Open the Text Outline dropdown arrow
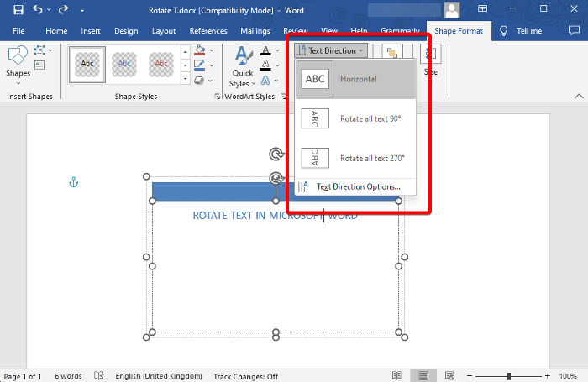The width and height of the screenshot is (588, 382). pyautogui.click(x=277, y=65)
